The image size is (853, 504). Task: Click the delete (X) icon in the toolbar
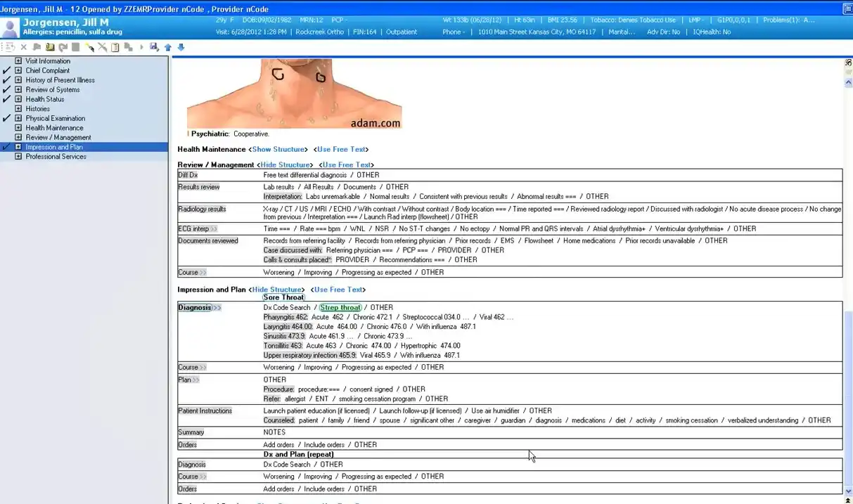point(23,46)
